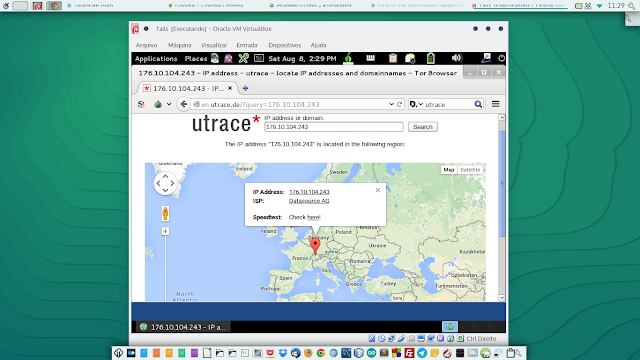Reload the utrace page
The image size is (640, 360).
(x=400, y=104)
